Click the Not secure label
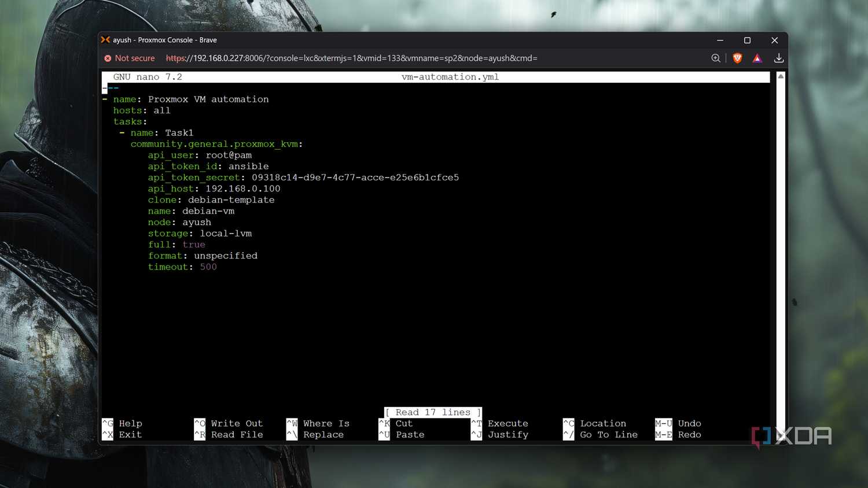Image resolution: width=868 pixels, height=488 pixels. tap(135, 58)
